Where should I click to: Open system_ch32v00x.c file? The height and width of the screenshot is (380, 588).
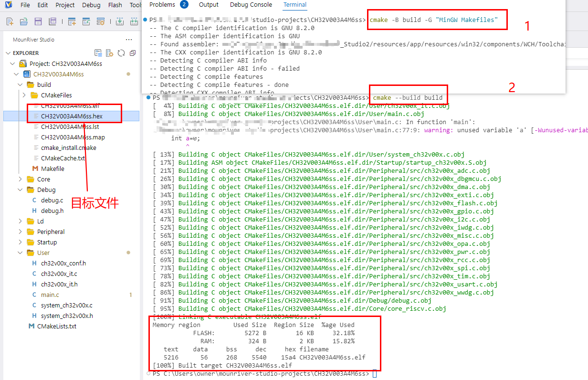pyautogui.click(x=66, y=305)
